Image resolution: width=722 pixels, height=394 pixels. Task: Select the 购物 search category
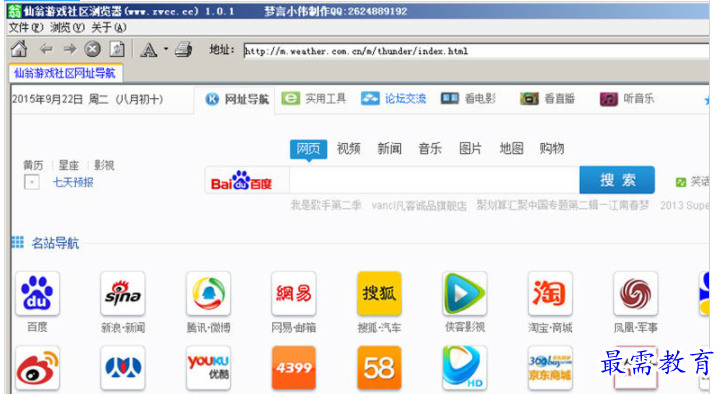tap(552, 149)
